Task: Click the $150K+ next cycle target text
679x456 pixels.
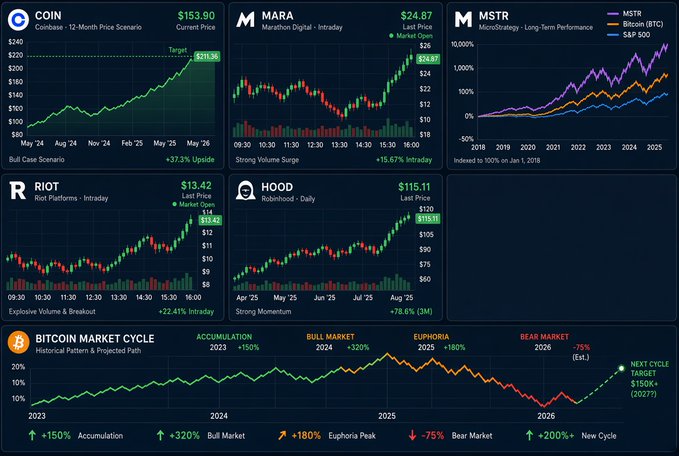Action: pyautogui.click(x=644, y=384)
